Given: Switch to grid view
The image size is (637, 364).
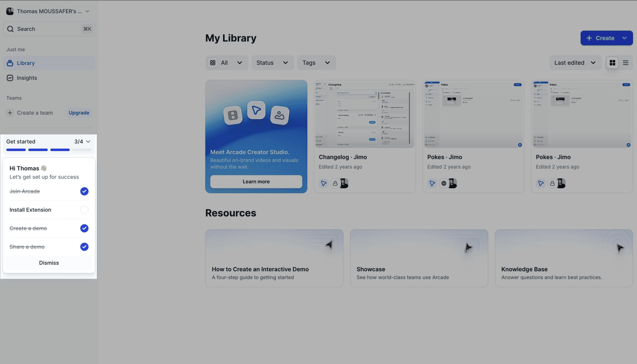Looking at the screenshot, I should pyautogui.click(x=612, y=63).
